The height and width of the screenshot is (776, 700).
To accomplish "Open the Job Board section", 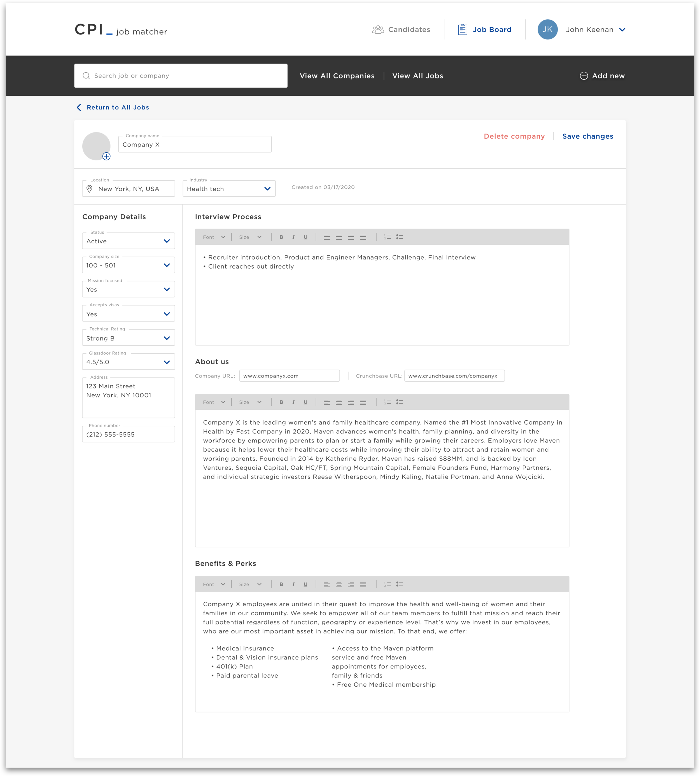I will pos(485,30).
